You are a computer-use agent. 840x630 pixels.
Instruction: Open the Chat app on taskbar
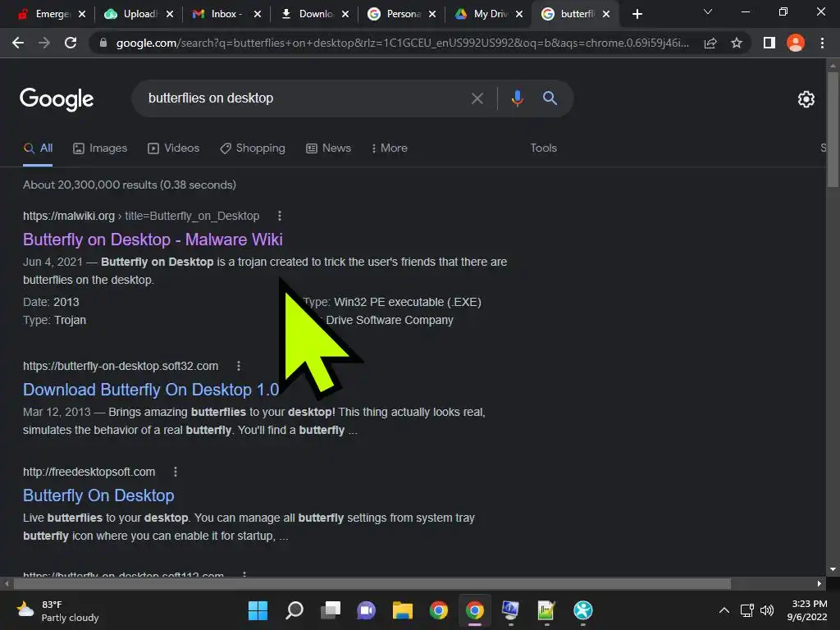(x=367, y=610)
